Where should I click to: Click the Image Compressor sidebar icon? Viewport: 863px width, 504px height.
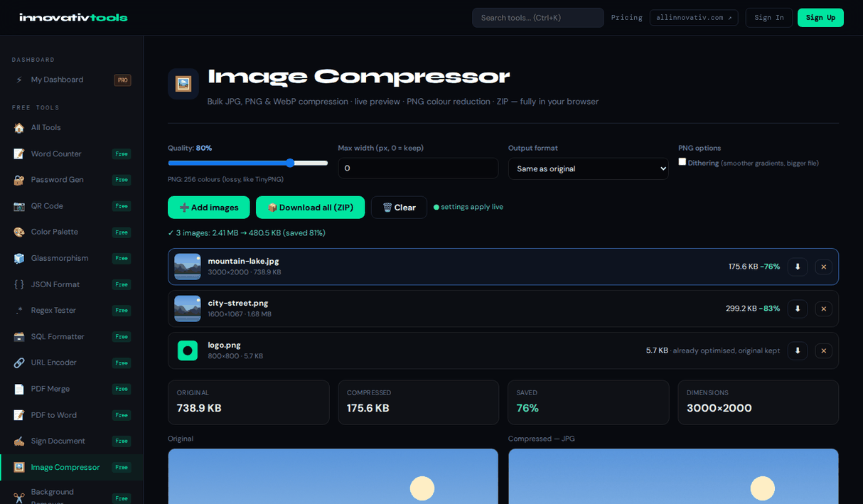[19, 467]
